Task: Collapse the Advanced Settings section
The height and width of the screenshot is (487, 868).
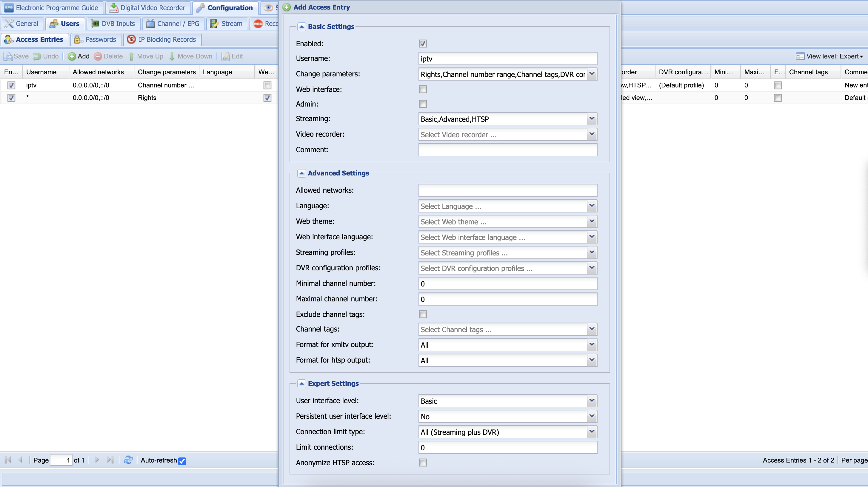Action: (301, 173)
